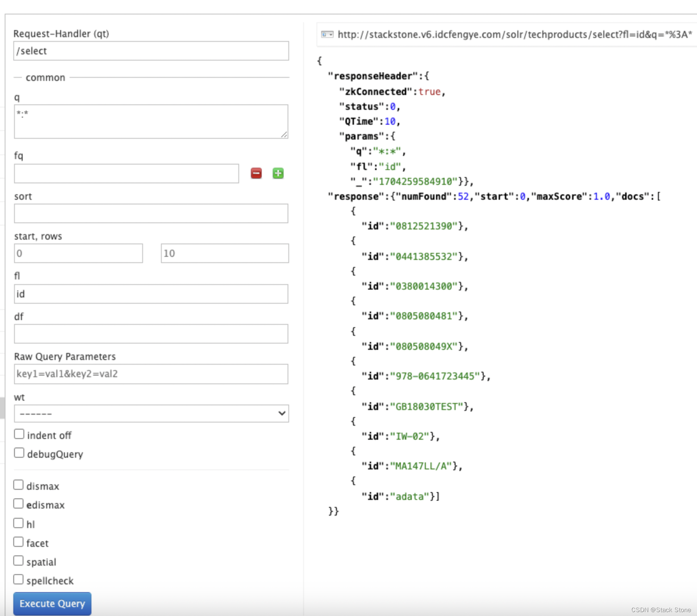Viewport: 697px width, 616px height.
Task: Click the id value "0441385532"
Action: pos(424,256)
